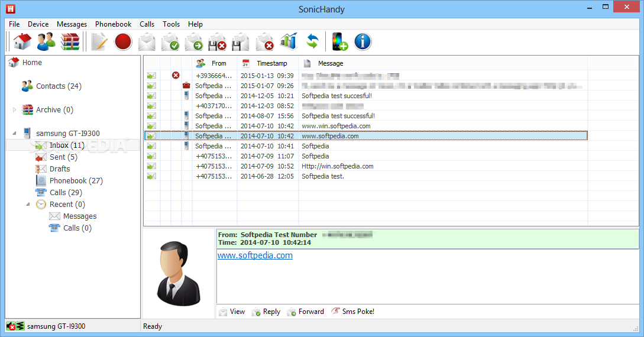Open Contacts via the two-people toolbar icon
Image resolution: width=644 pixels, height=337 pixels.
click(46, 41)
